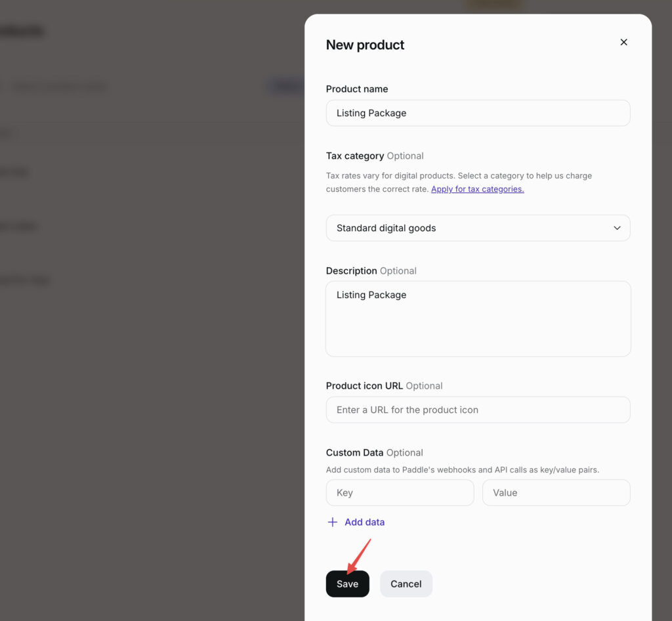
Task: Click the New product dialog heading
Action: pyautogui.click(x=365, y=45)
